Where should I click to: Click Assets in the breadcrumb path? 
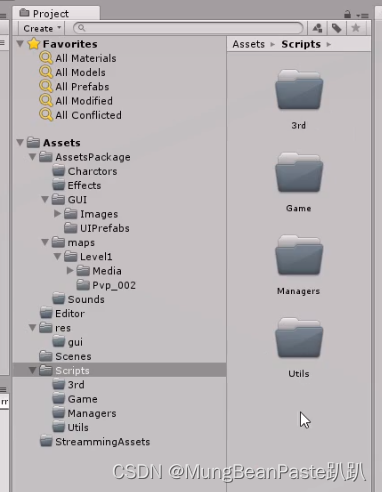tap(248, 44)
